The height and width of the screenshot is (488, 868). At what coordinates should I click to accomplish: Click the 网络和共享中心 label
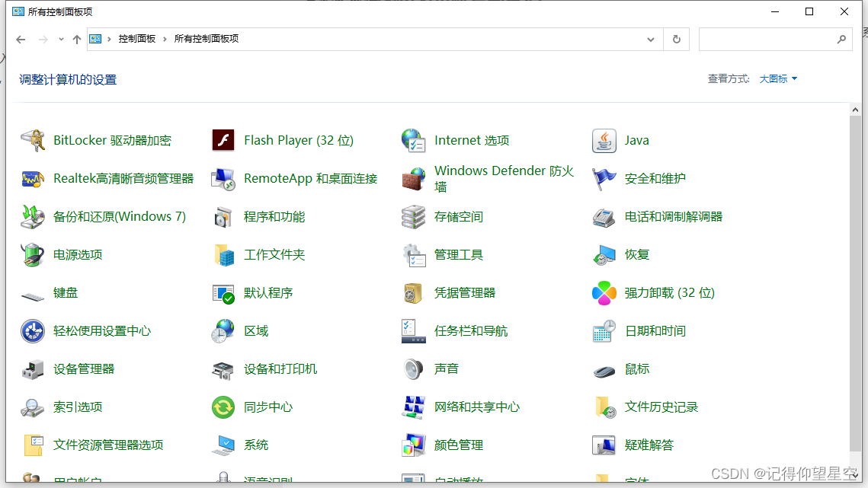476,408
